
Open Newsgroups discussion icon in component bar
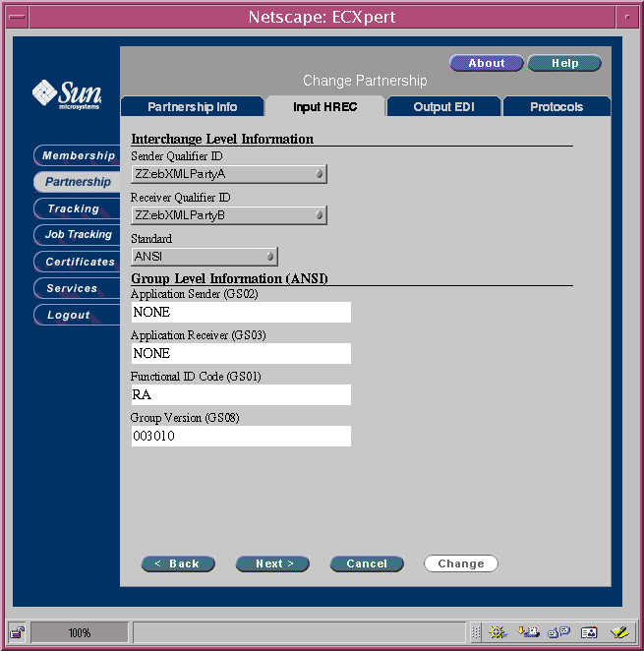[x=558, y=632]
